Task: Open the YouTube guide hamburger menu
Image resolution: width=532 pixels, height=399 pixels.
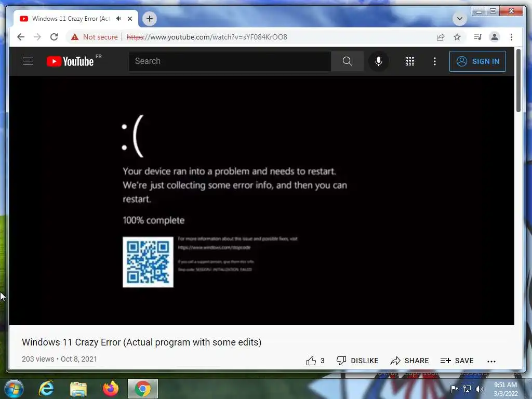Action: point(28,61)
